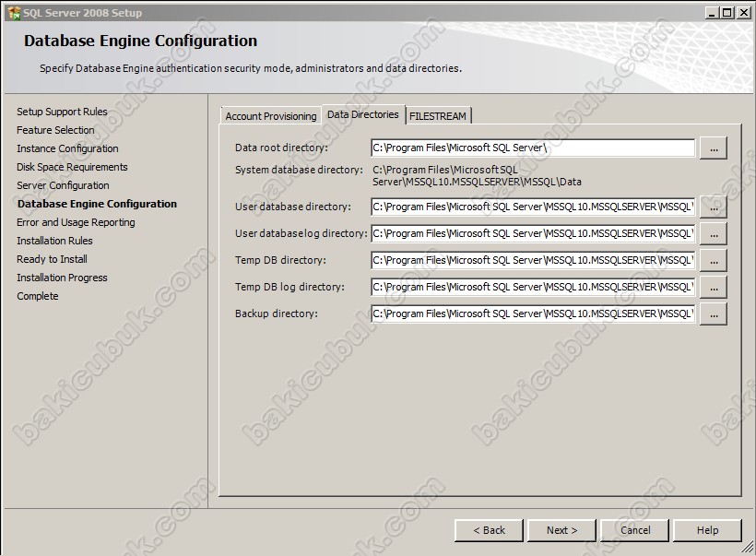This screenshot has width=756, height=556.
Task: Edit the Data root directory field
Action: click(x=533, y=148)
